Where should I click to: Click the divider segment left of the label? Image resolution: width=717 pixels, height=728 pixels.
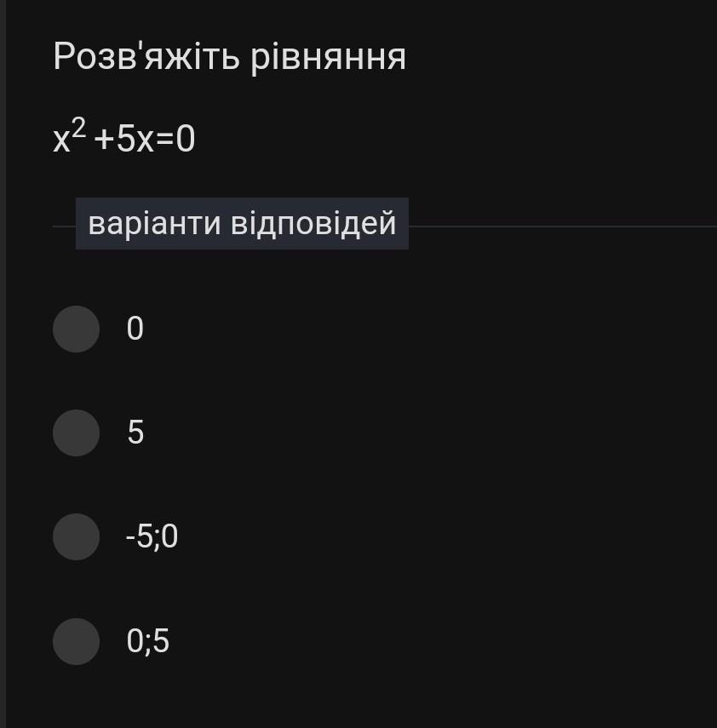pyautogui.click(x=64, y=227)
